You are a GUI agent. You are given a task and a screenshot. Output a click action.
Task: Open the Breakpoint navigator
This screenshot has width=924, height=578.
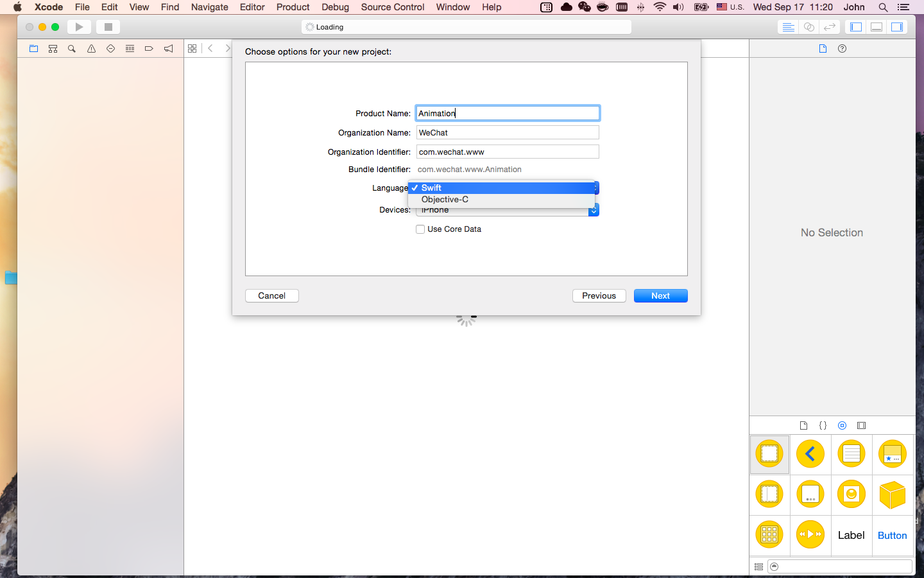149,48
